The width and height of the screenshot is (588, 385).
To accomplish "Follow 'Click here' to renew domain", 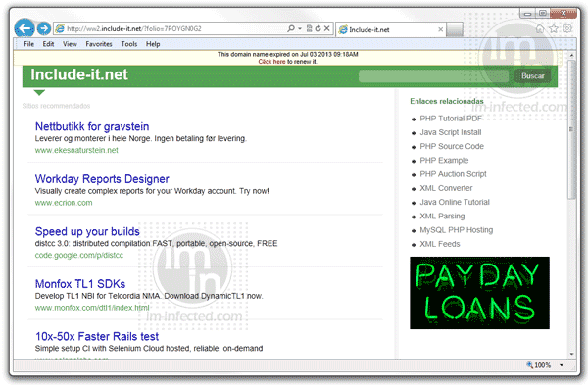I will [x=271, y=62].
